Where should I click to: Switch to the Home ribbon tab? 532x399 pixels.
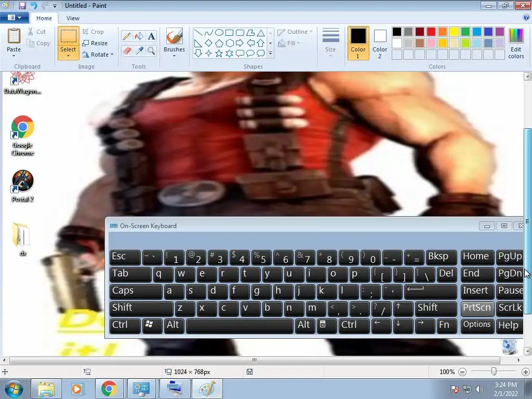[x=44, y=18]
